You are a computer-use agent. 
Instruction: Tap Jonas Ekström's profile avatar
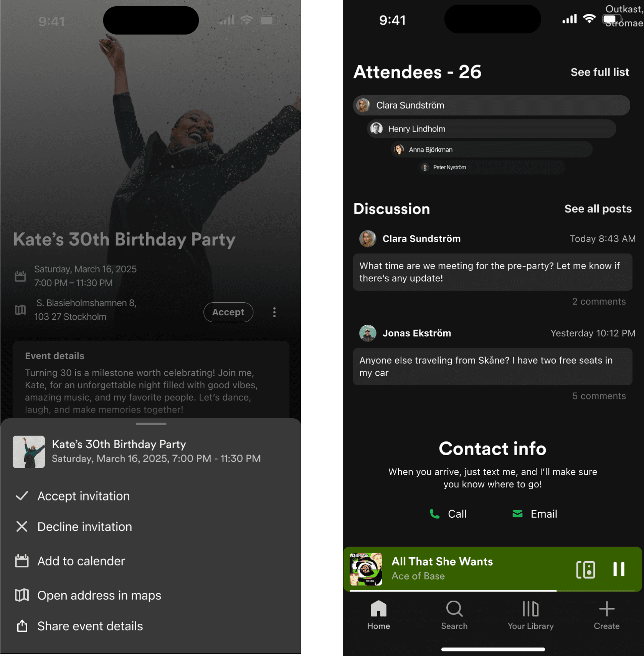pyautogui.click(x=367, y=333)
